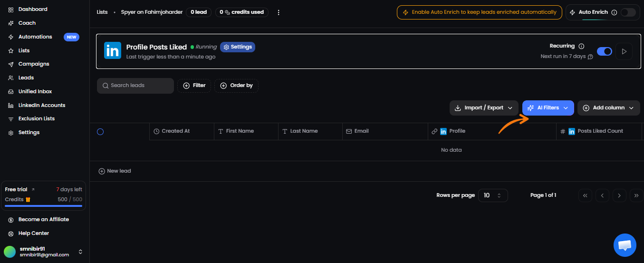Click the Page 1 of 1 text
The height and width of the screenshot is (263, 644).
(x=543, y=195)
